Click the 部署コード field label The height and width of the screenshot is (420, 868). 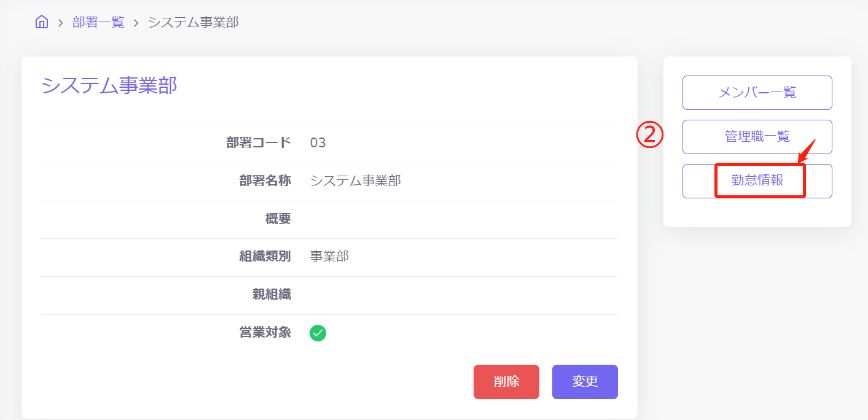click(x=259, y=143)
